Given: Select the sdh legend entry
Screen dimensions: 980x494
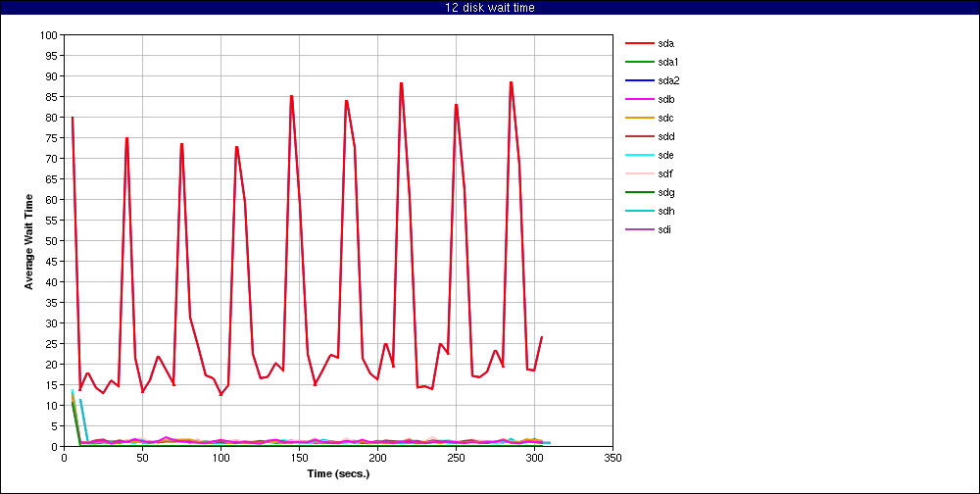Looking at the screenshot, I should [650, 211].
